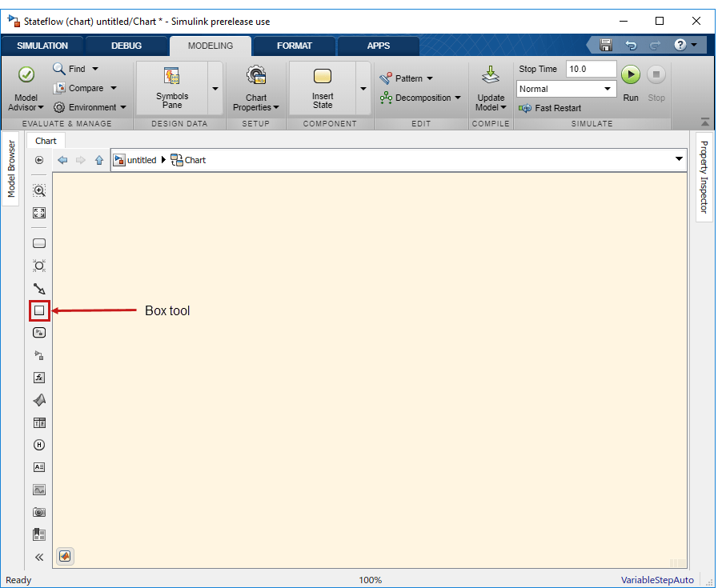Toggle Fast Restart
The height and width of the screenshot is (588, 722).
(x=550, y=108)
